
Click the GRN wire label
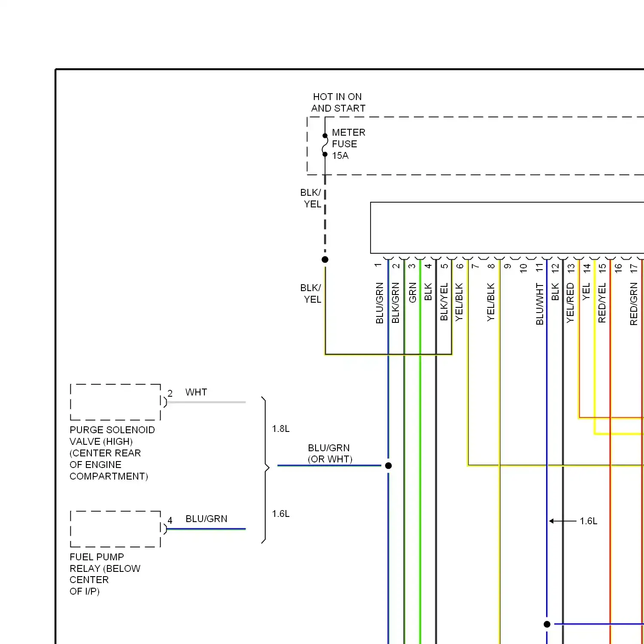click(413, 293)
